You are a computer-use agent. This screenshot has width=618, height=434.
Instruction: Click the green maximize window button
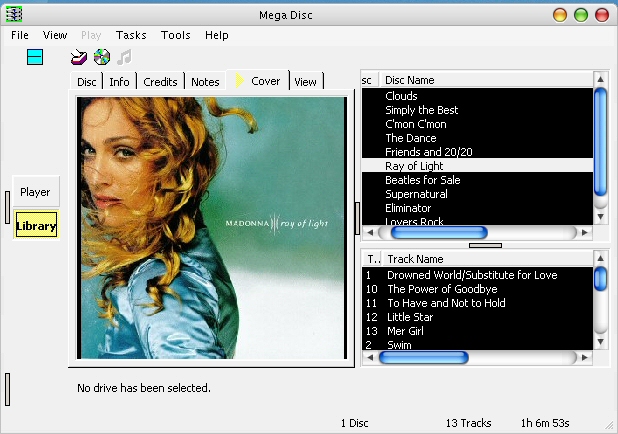[x=581, y=15]
